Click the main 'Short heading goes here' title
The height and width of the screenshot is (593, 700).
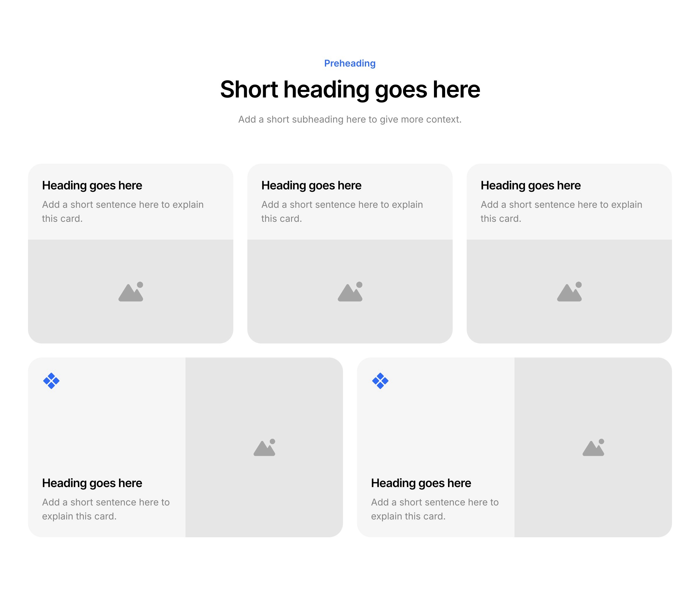(x=350, y=89)
